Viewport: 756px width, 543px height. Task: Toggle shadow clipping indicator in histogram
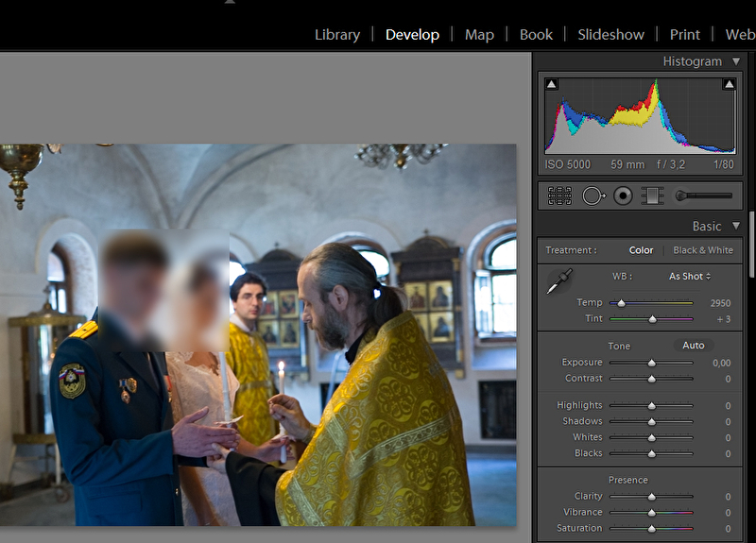click(552, 84)
